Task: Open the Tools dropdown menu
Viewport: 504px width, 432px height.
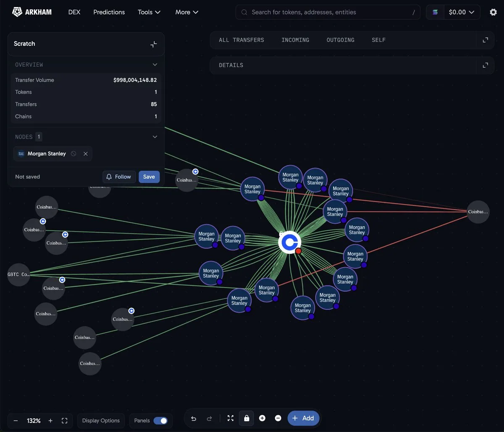Action: 149,12
